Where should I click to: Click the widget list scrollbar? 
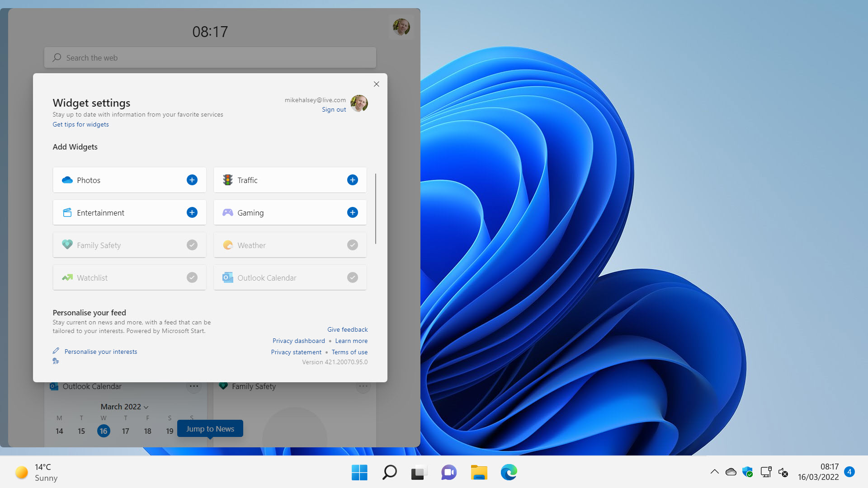(x=375, y=208)
